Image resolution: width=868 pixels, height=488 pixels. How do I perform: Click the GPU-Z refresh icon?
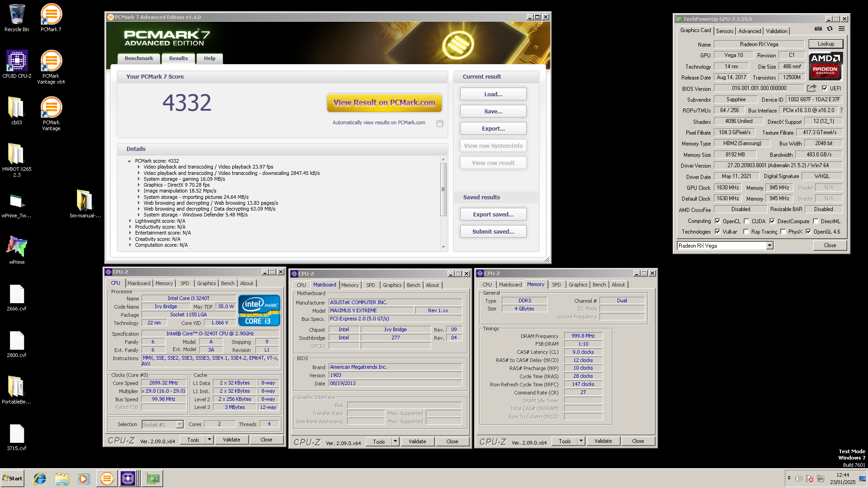[830, 29]
